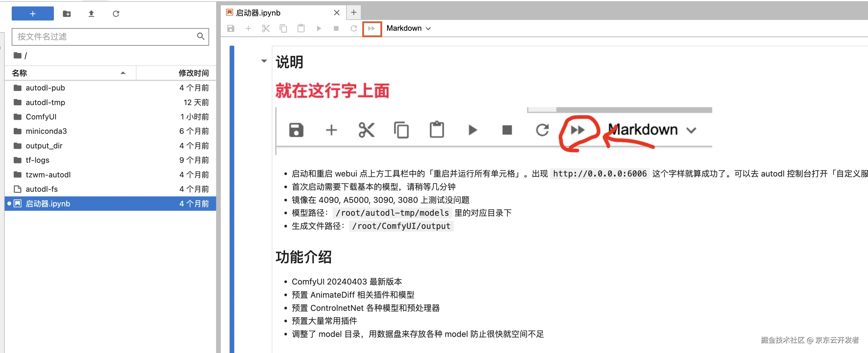Restart kernel and run all cells
This screenshot has height=353, width=868.
point(372,29)
